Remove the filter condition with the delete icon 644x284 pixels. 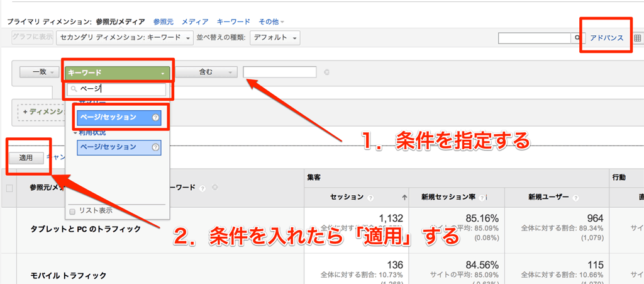(x=326, y=72)
